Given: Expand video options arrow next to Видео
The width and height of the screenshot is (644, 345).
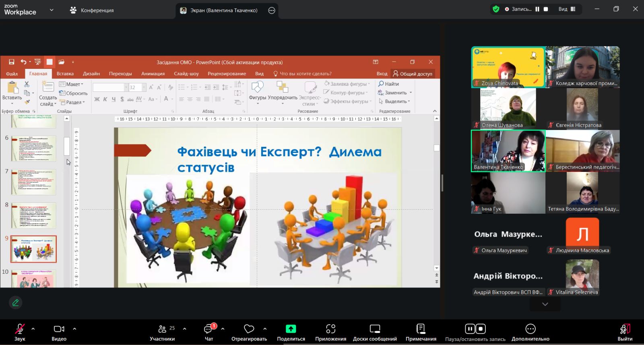Looking at the screenshot, I should coord(74,329).
